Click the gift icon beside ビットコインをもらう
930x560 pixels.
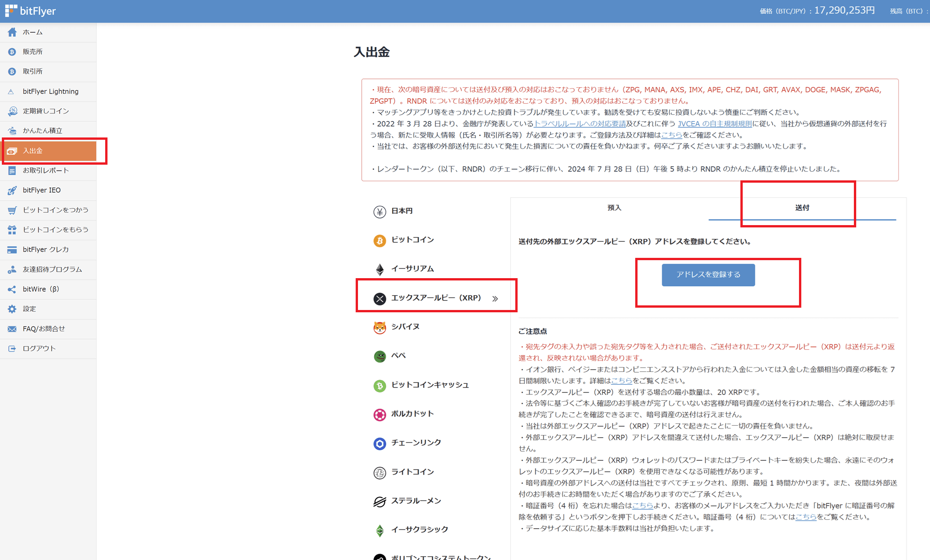click(12, 230)
